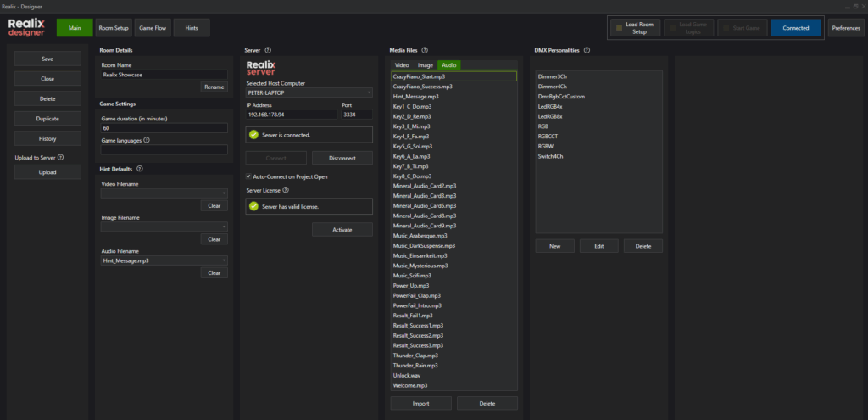868x420 pixels.
Task: Select the DmxRgbCctCustom personality
Action: [599, 97]
